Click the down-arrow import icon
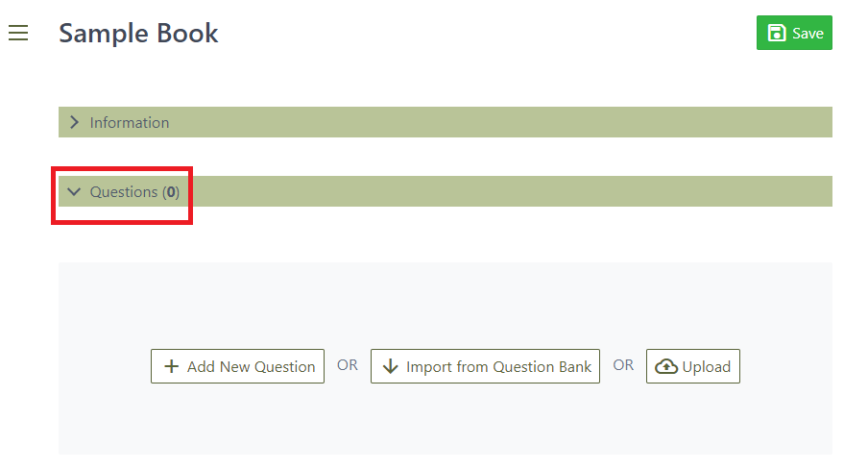This screenshot has height=470, width=868. (390, 366)
